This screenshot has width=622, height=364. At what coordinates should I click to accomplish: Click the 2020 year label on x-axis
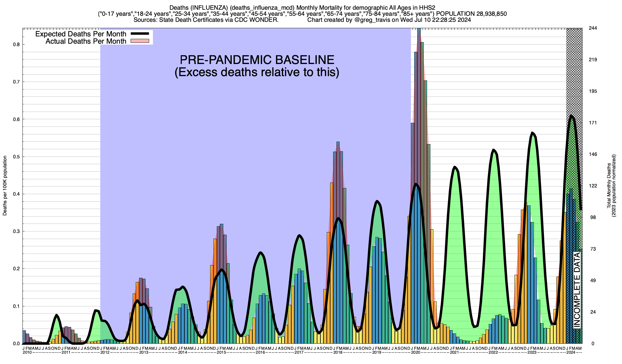point(415,352)
